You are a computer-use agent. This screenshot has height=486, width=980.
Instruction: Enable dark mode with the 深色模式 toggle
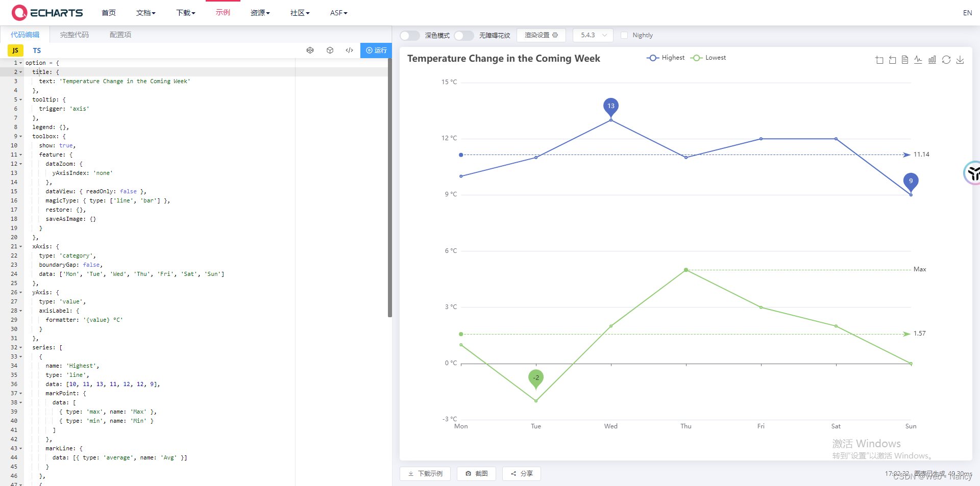(x=409, y=35)
